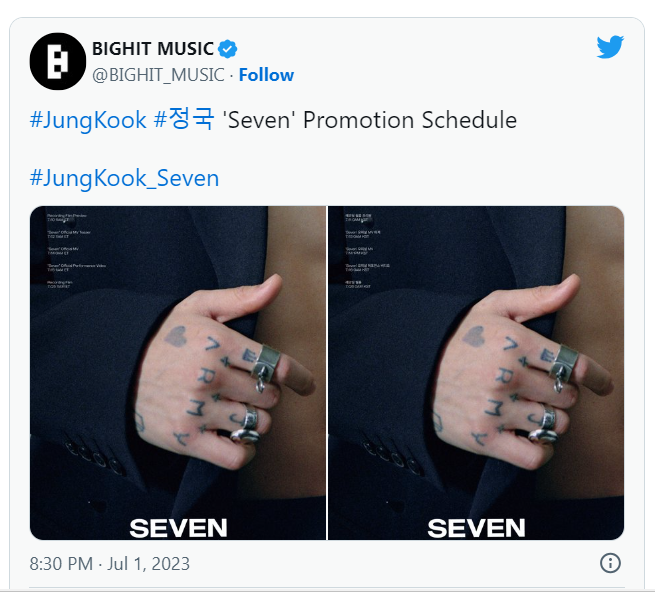This screenshot has width=655, height=592.
Task: Open the #정국 Korean hashtag
Action: point(184,119)
